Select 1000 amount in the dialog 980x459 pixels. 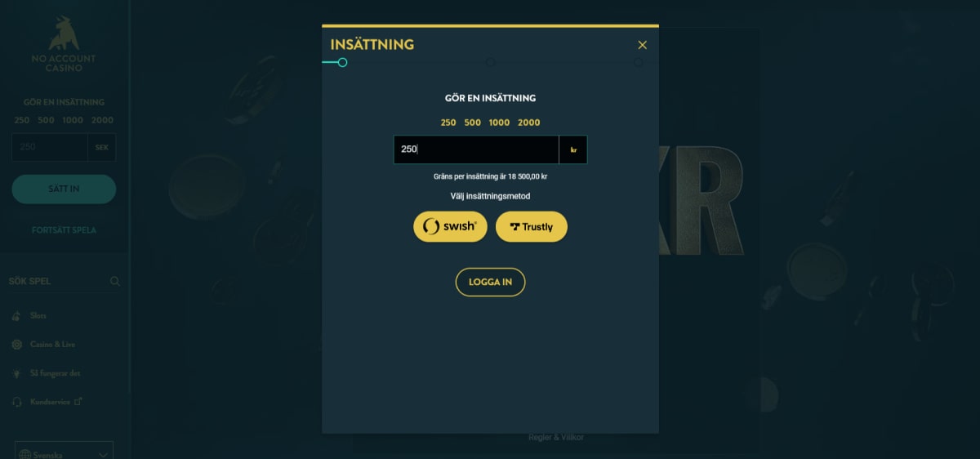[x=499, y=123]
